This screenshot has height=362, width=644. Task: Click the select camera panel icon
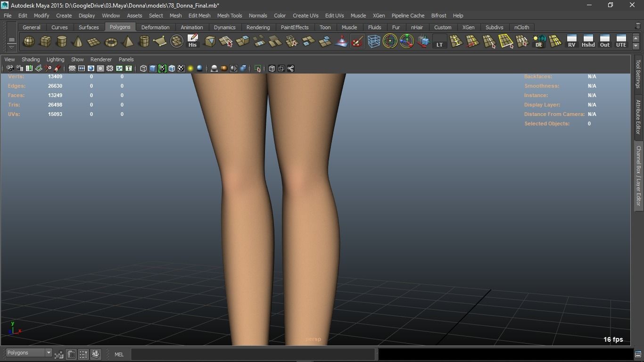pyautogui.click(x=10, y=69)
